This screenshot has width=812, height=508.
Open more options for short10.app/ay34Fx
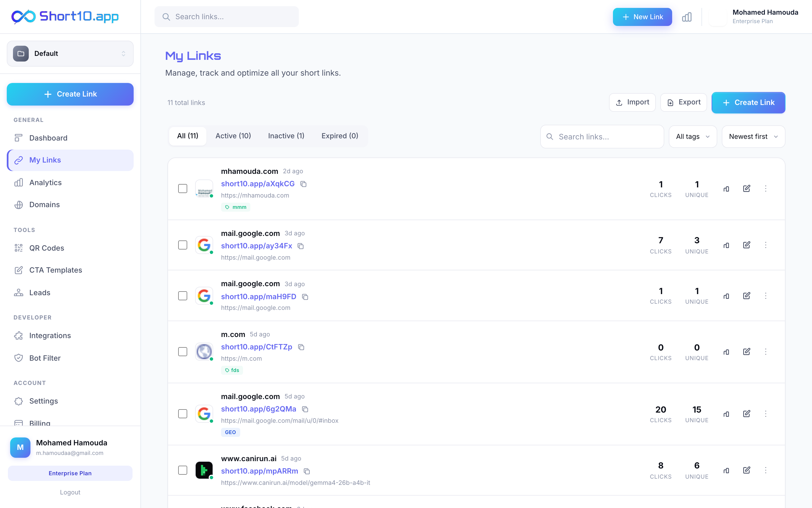coord(766,245)
